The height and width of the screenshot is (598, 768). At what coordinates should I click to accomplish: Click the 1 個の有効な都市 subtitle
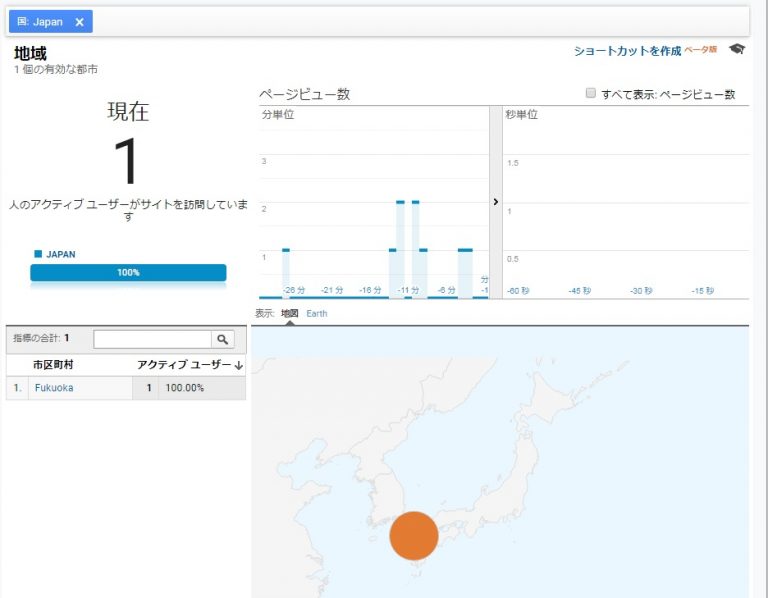[x=56, y=70]
